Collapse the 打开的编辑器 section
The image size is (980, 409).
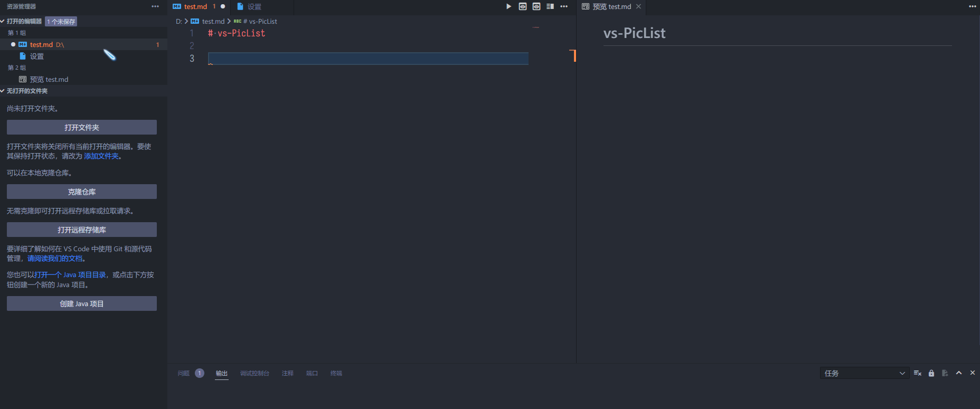(24, 21)
